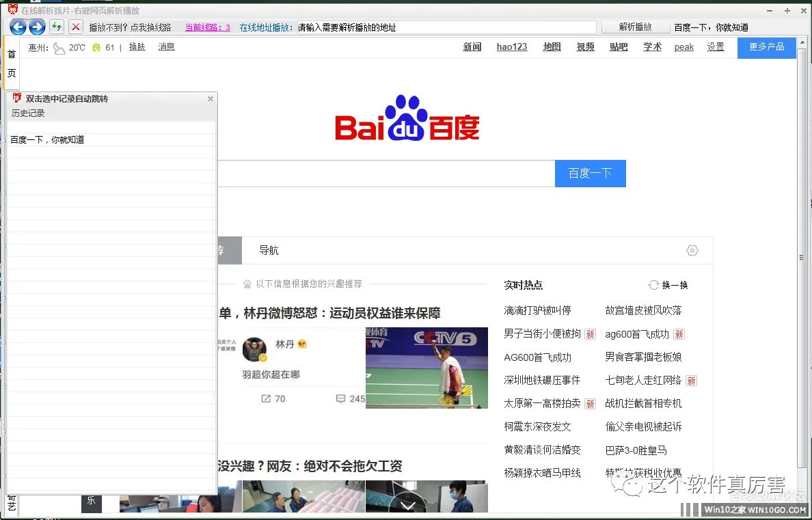
Task: Open the 视频 link
Action: pyautogui.click(x=585, y=47)
